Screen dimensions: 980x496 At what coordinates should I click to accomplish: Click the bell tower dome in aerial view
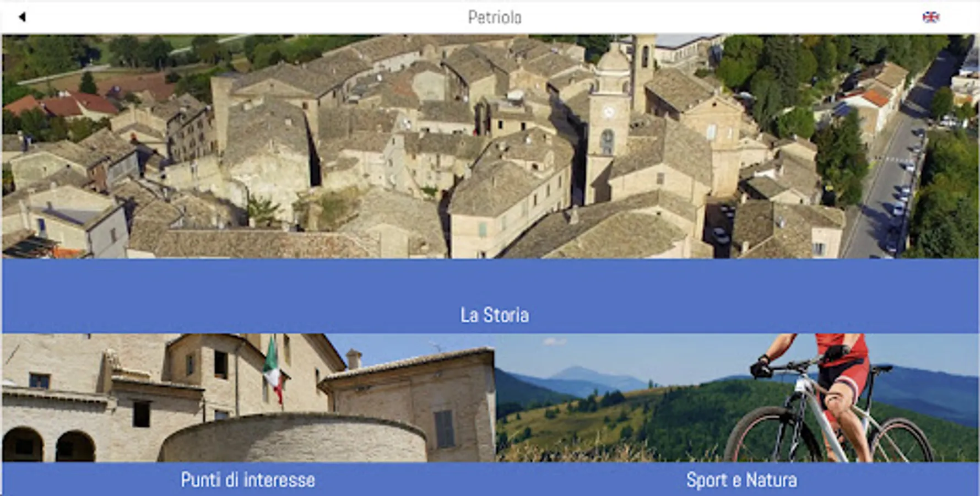(613, 58)
